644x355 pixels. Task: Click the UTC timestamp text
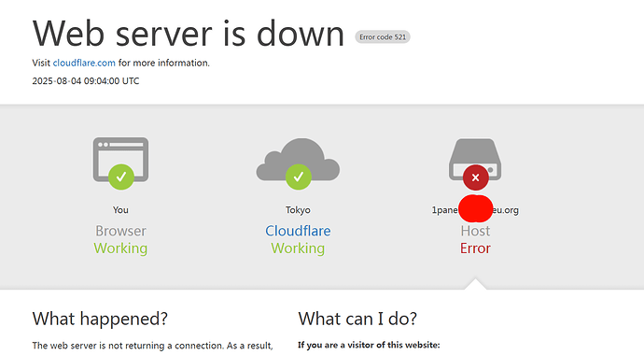[86, 81]
